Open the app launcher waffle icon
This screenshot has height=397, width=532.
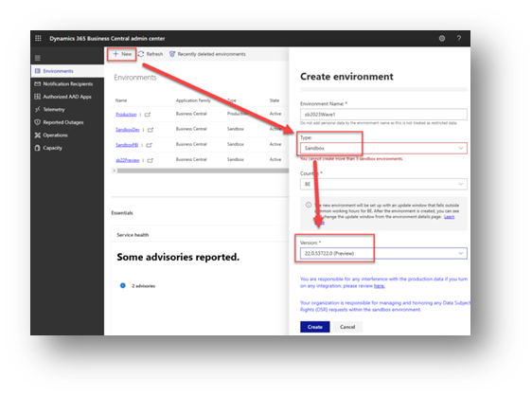coord(38,39)
